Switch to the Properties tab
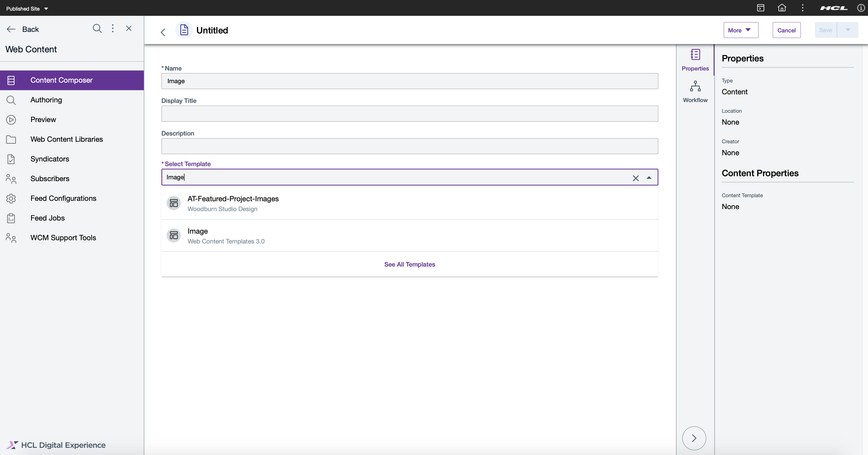 (695, 60)
